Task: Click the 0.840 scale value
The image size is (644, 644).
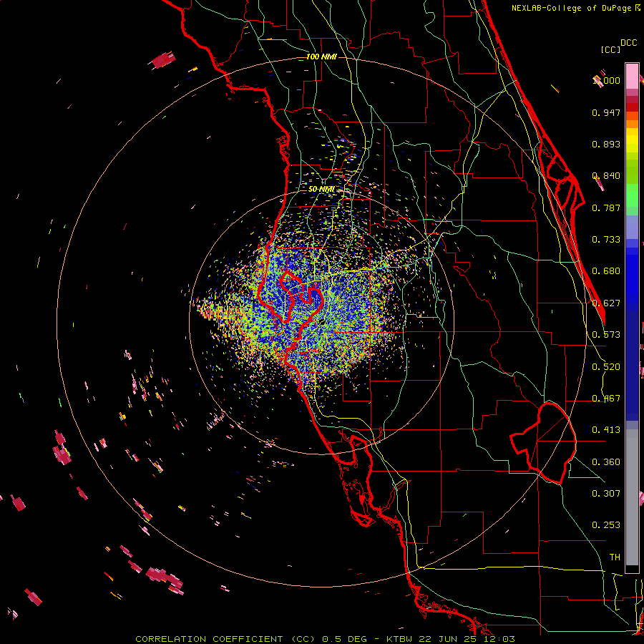Action: [606, 176]
